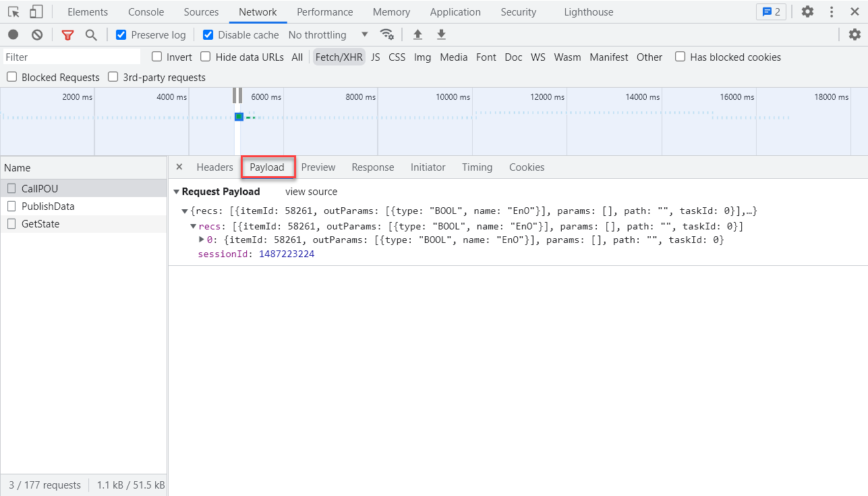This screenshot has width=868, height=496.
Task: Filter by Manifest requests
Action: (609, 57)
